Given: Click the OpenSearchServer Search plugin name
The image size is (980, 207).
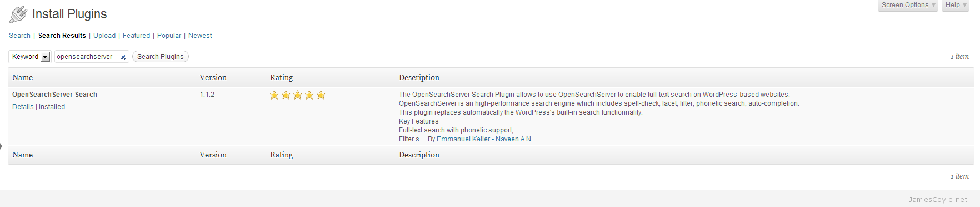Looking at the screenshot, I should coord(54,95).
